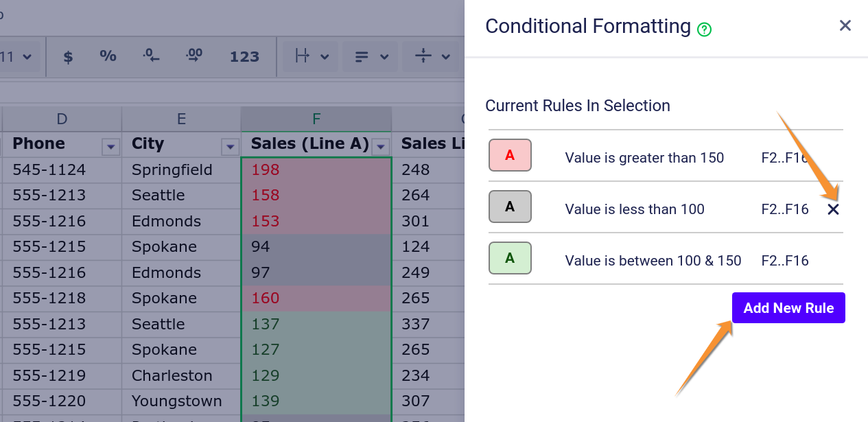Screen dimensions: 868x422
Task: Click the green A preview swatch
Action: (509, 259)
